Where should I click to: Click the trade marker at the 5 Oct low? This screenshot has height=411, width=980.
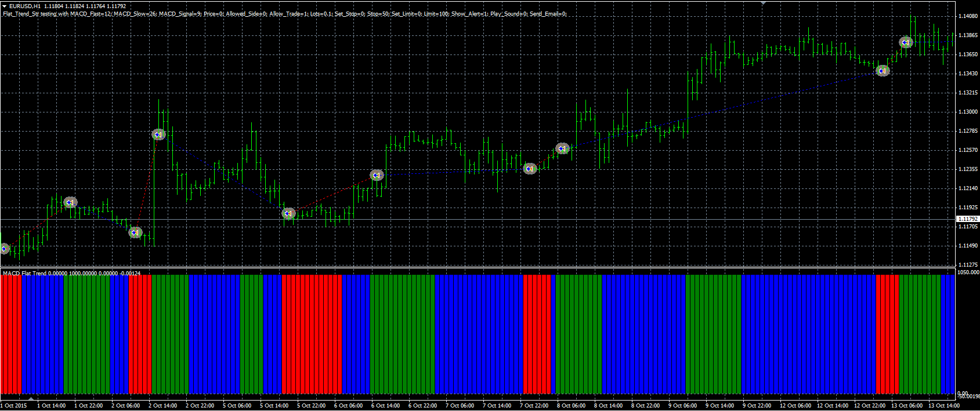pyautogui.click(x=288, y=213)
